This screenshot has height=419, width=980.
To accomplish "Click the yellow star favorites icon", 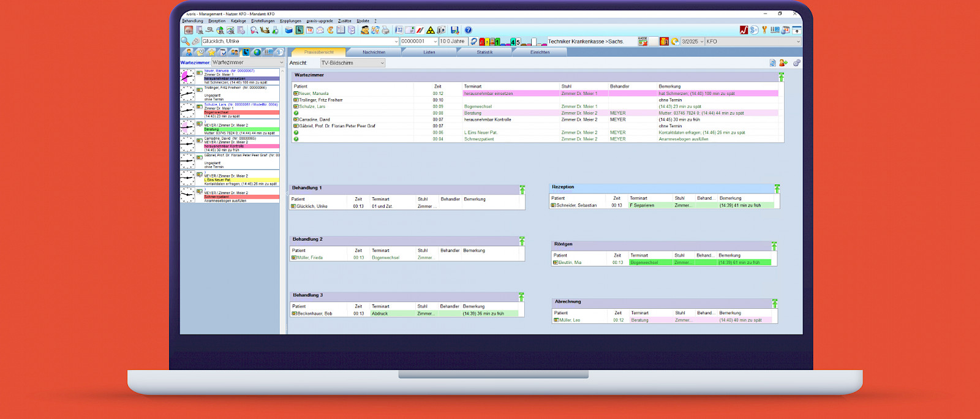I will tap(211, 52).
